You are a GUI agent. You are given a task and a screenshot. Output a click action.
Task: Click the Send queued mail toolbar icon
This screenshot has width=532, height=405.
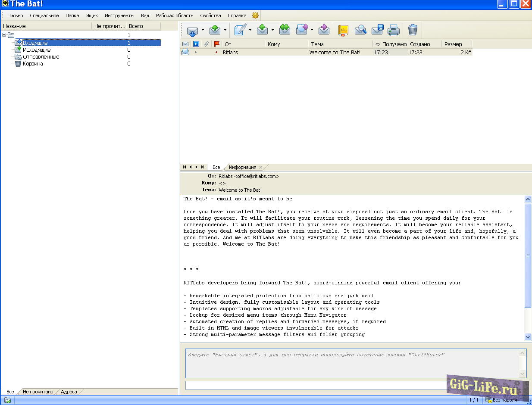tap(215, 30)
